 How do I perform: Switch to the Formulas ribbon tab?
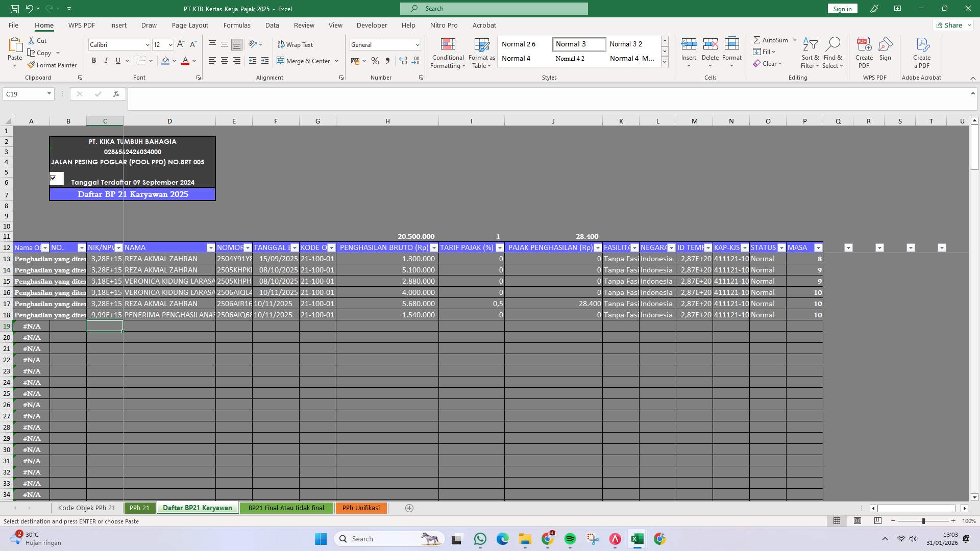237,25
